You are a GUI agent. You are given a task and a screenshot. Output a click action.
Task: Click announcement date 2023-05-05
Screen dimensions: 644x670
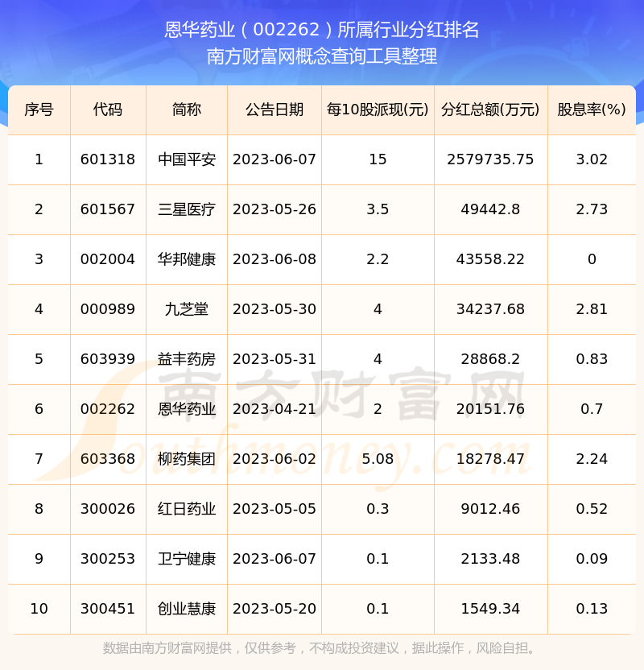275,509
